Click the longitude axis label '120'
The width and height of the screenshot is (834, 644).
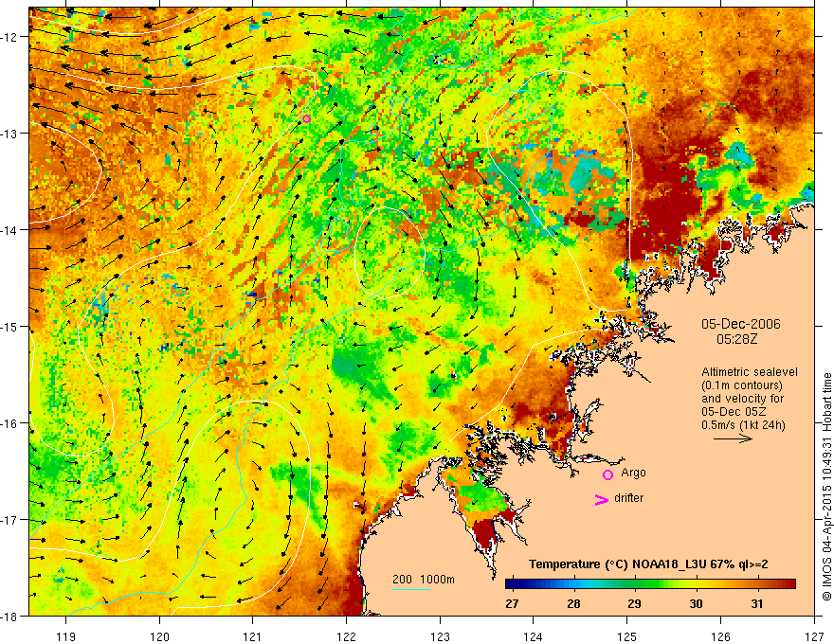[x=159, y=636]
